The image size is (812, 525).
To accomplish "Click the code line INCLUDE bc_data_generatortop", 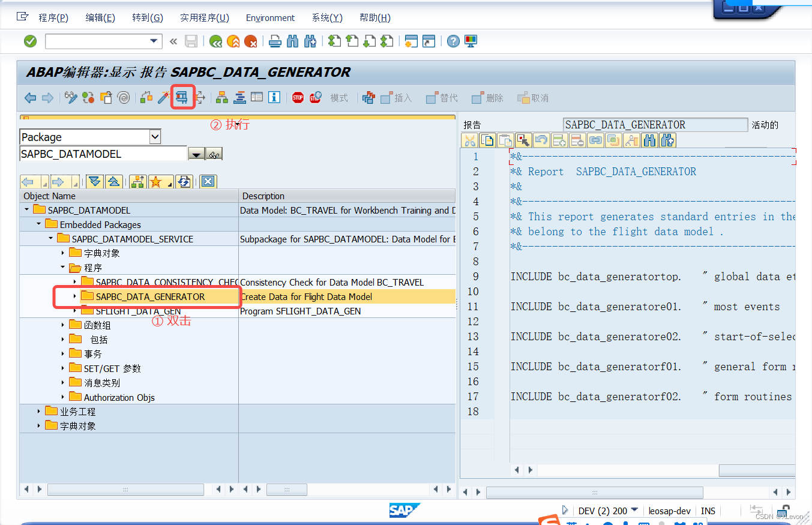I will click(x=596, y=277).
